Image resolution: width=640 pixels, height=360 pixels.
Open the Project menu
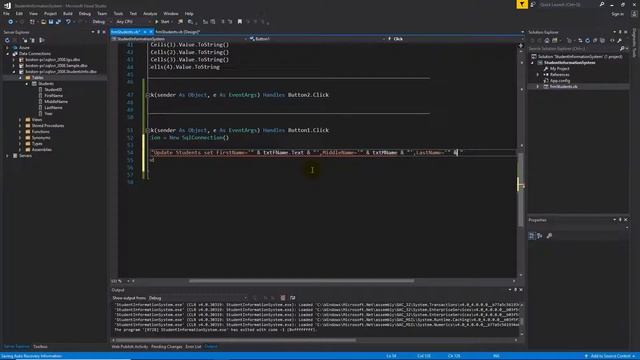point(50,13)
